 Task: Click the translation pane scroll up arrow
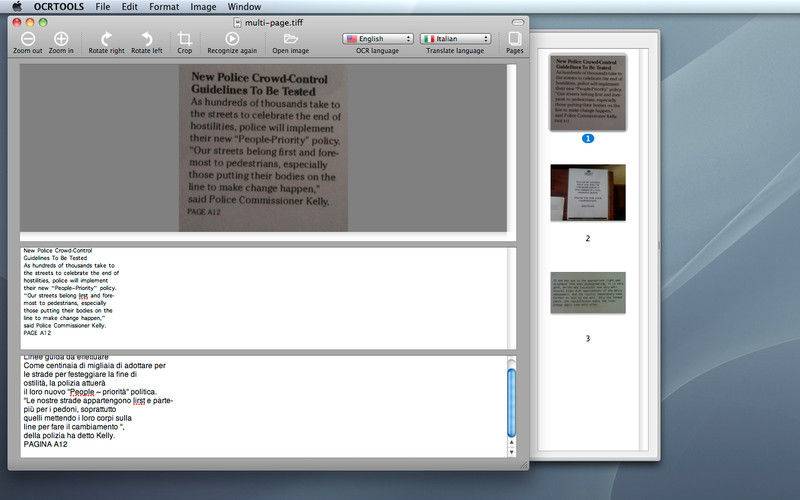[x=511, y=442]
